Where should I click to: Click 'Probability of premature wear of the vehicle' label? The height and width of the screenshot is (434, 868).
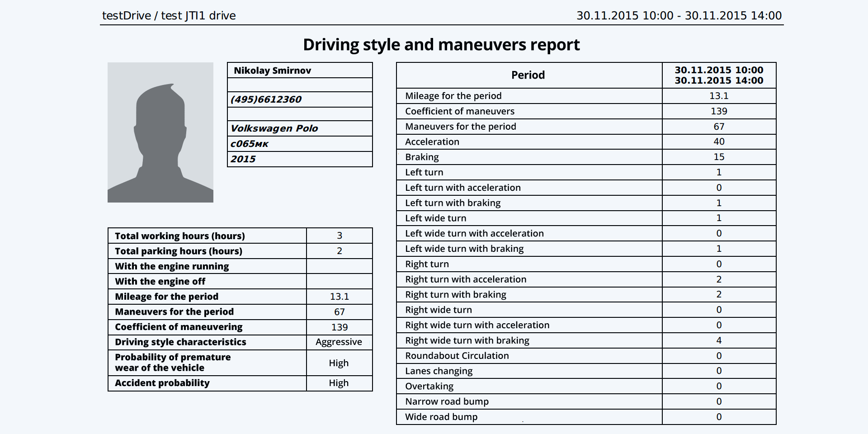click(173, 363)
